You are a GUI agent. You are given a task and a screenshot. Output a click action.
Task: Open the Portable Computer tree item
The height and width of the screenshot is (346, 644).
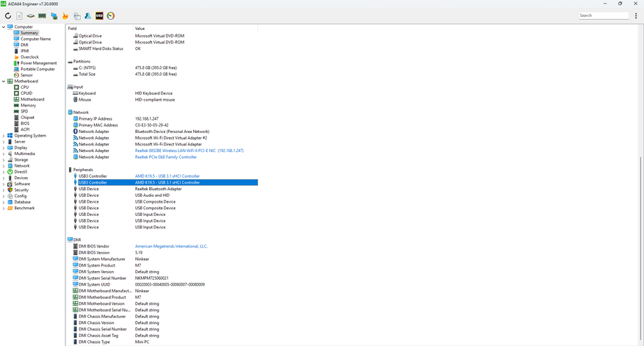pos(37,69)
